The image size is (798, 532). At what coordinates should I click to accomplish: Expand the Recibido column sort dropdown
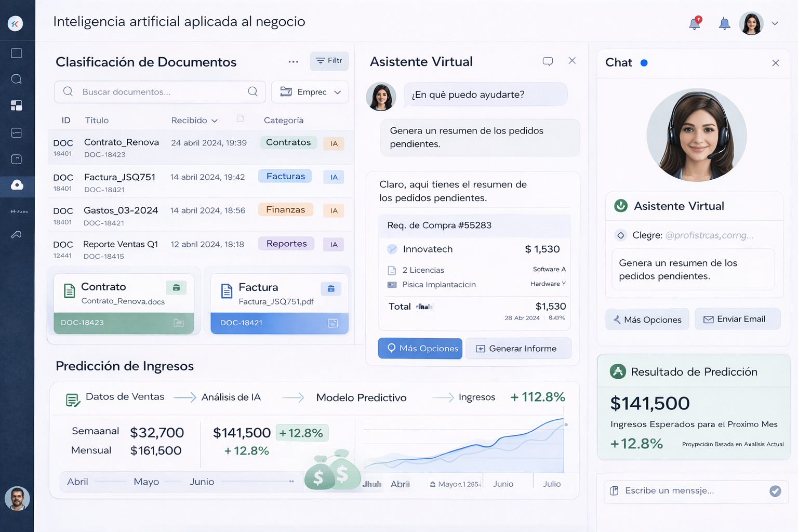[214, 120]
